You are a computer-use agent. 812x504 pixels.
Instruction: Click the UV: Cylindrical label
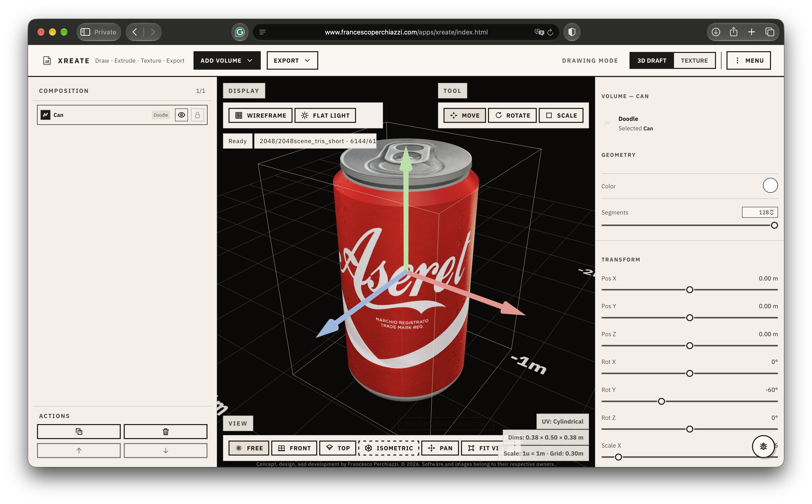(x=562, y=421)
